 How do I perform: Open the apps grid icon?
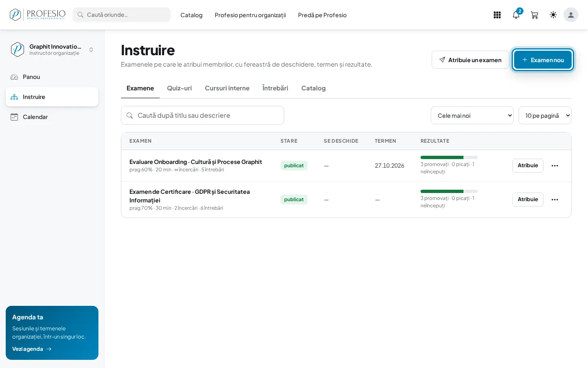(x=497, y=15)
